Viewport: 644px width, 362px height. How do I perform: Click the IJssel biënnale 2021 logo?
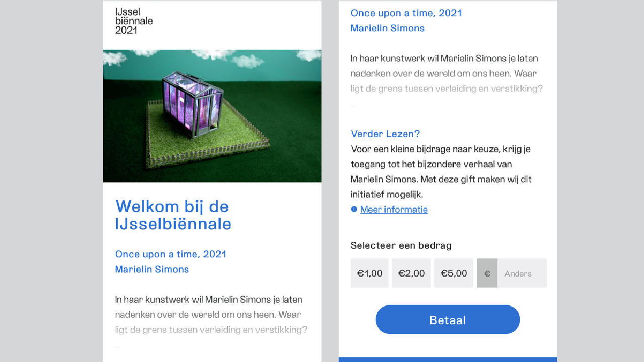(x=134, y=21)
